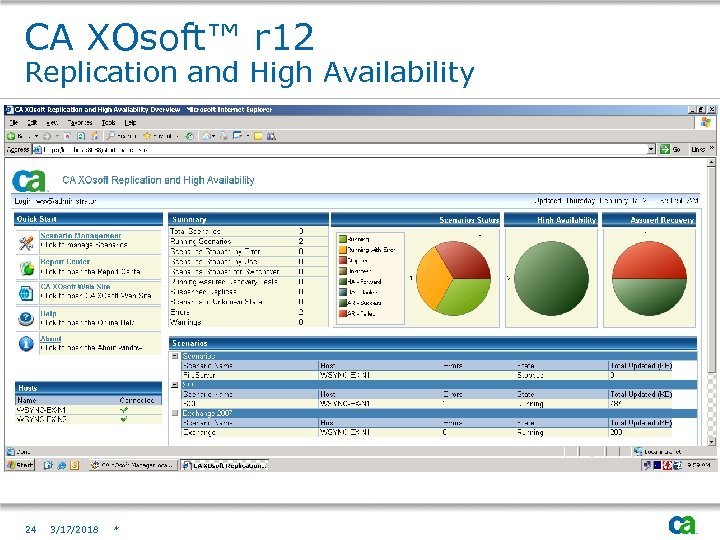
Task: Click the Edit page toolbar icon
Action: 237,136
